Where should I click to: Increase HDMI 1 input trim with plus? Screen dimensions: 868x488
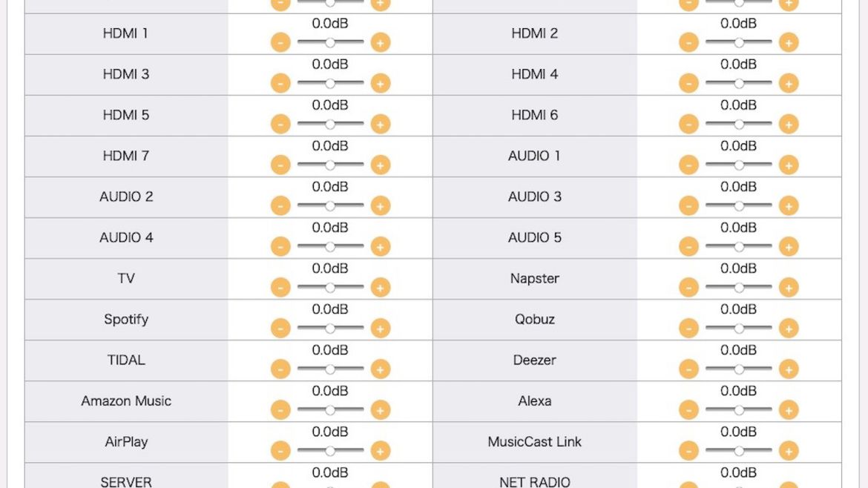[381, 42]
